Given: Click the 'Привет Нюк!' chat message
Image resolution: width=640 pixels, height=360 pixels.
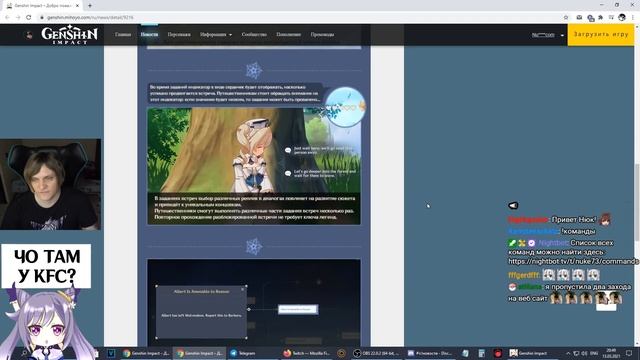Looking at the screenshot, I should point(574,220).
